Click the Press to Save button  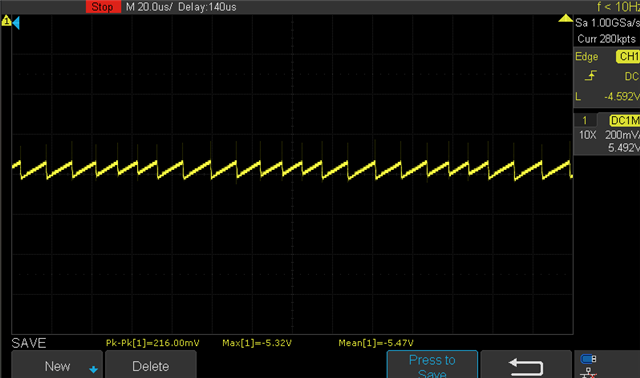432,365
